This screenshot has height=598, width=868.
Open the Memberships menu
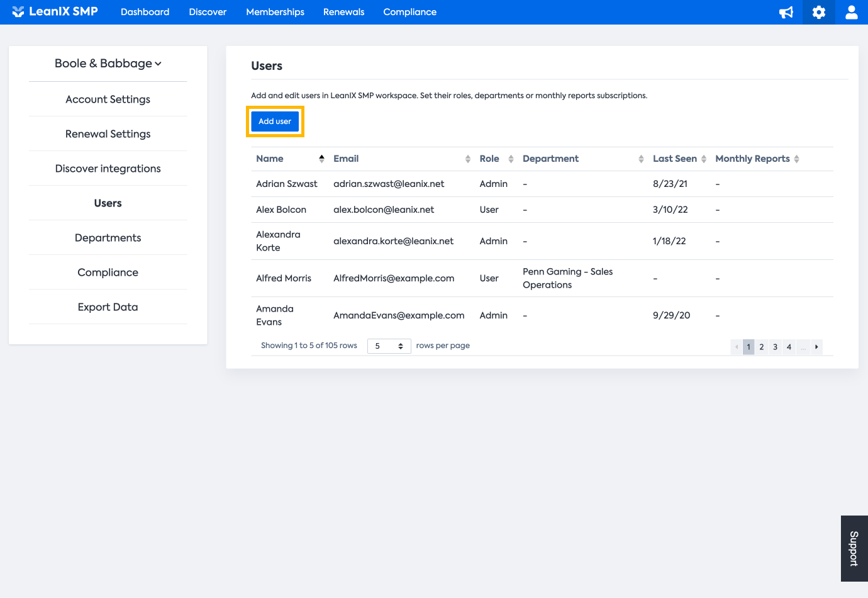(x=275, y=12)
